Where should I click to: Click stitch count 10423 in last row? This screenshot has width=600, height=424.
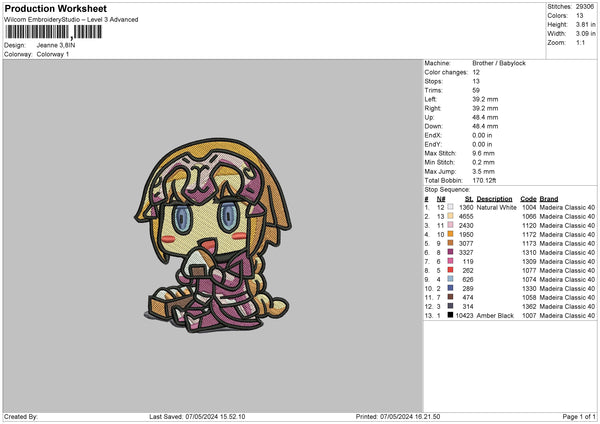point(464,315)
